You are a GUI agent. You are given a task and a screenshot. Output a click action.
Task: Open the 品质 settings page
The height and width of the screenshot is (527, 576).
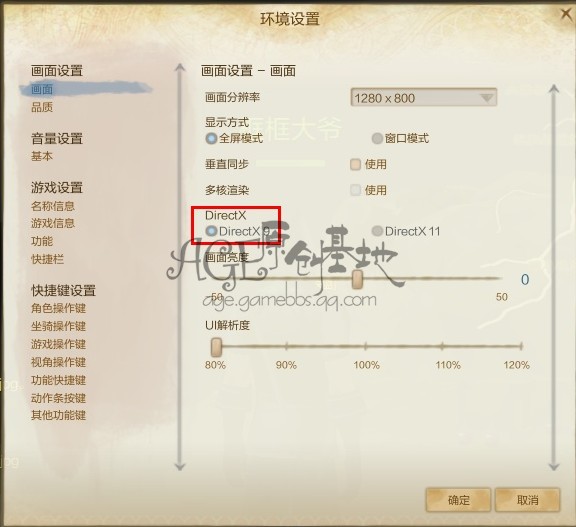(42, 107)
